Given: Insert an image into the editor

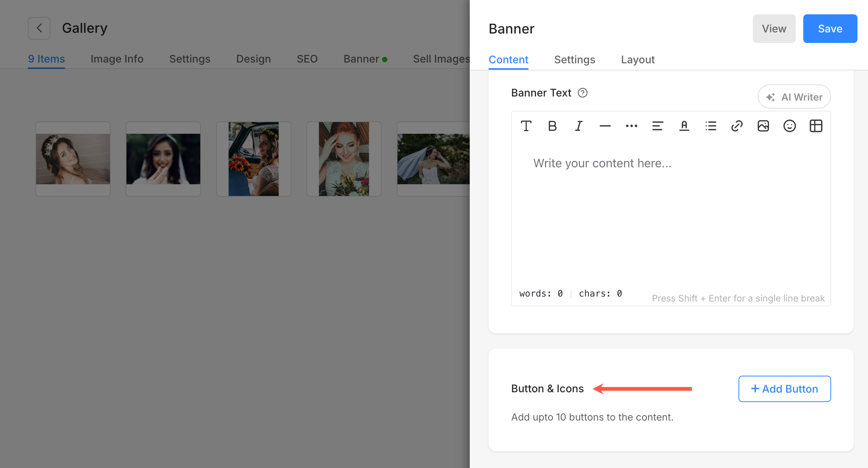Looking at the screenshot, I should tap(763, 126).
